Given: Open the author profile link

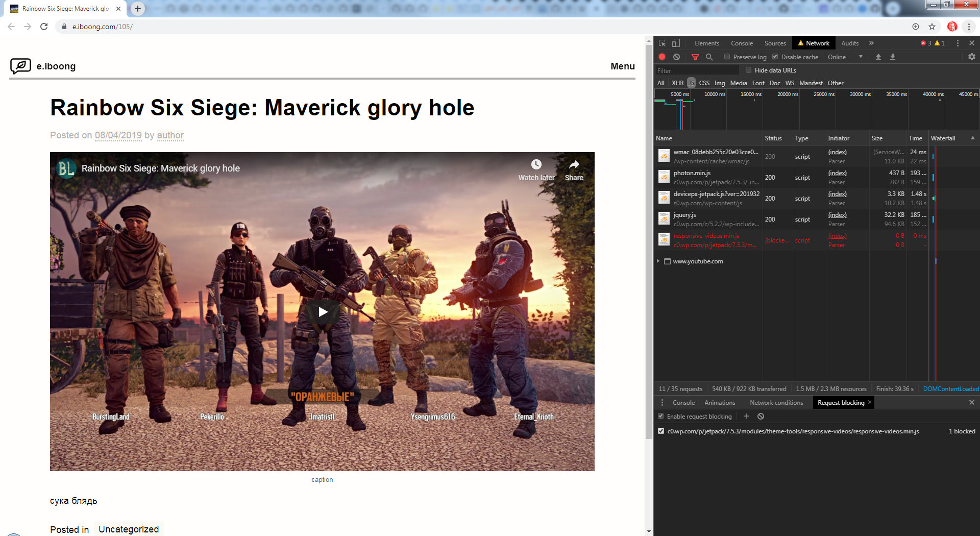Looking at the screenshot, I should (x=170, y=135).
